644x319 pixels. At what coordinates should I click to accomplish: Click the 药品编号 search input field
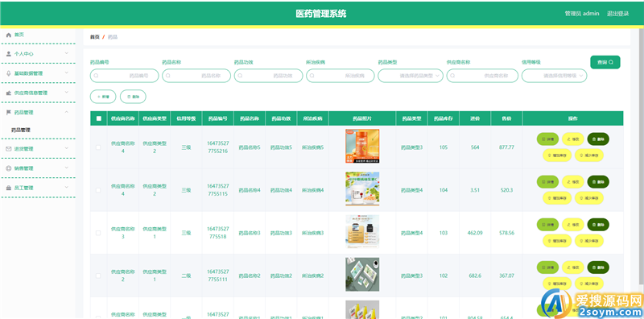click(124, 76)
